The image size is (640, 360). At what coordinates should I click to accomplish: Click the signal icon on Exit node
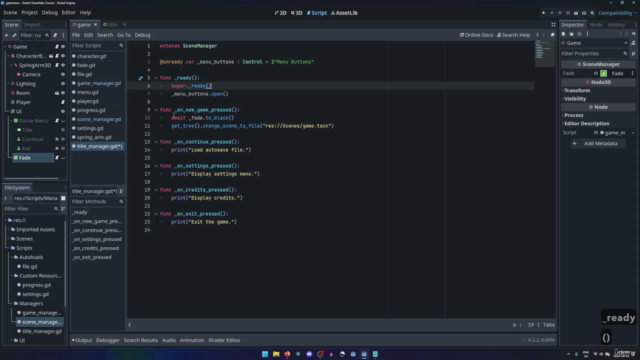pyautogui.click(x=57, y=149)
